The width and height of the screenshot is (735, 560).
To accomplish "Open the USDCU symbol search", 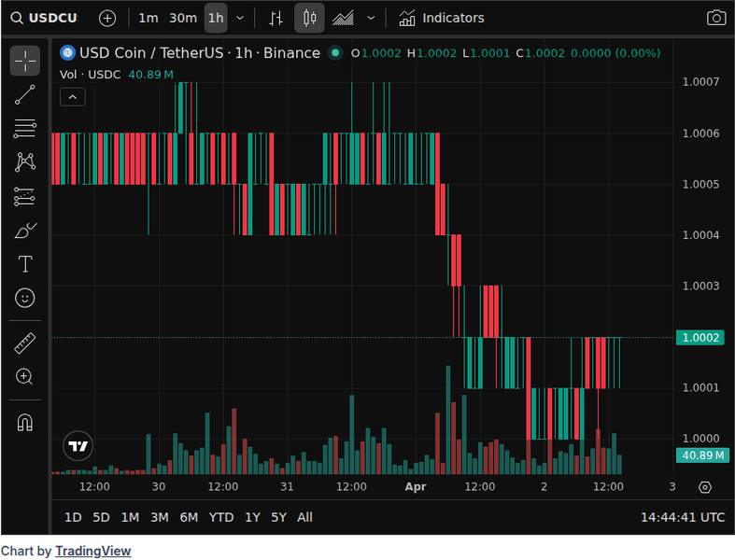I will pyautogui.click(x=44, y=18).
